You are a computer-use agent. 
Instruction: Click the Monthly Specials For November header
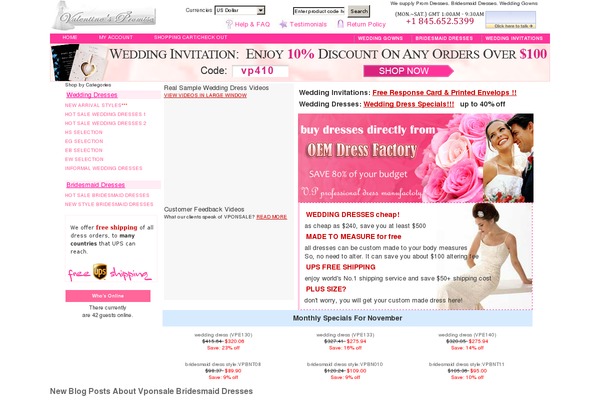(347, 318)
